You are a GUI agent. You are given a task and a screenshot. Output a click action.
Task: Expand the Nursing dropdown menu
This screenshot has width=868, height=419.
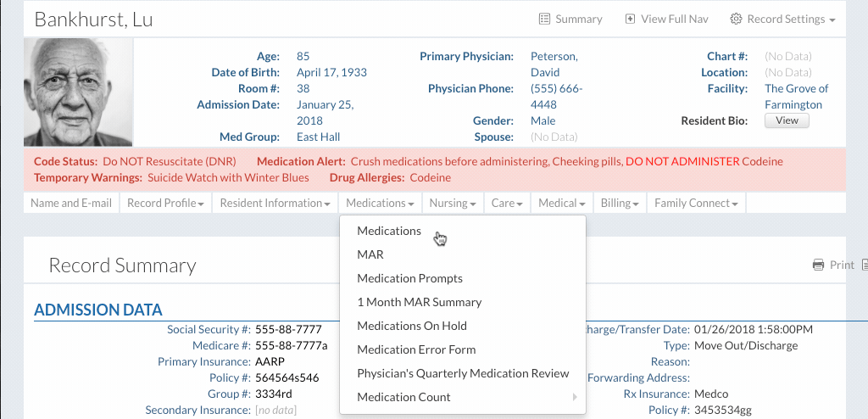tap(453, 203)
